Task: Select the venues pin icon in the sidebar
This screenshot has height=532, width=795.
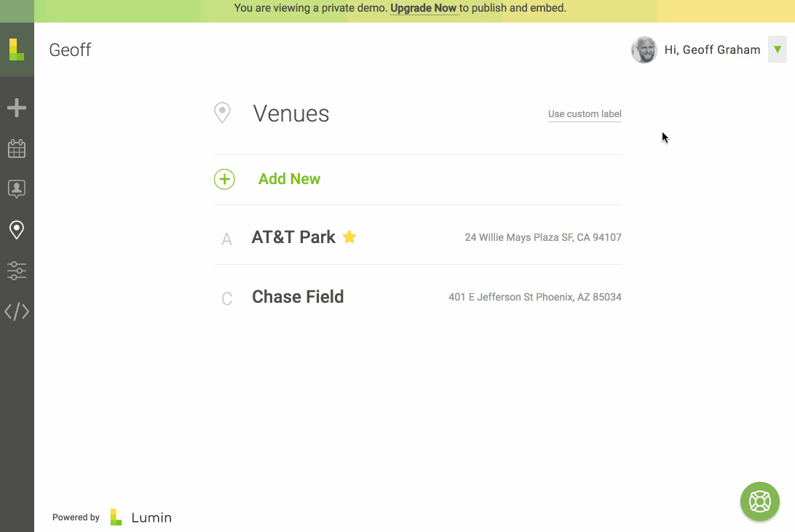Action: pos(17,230)
